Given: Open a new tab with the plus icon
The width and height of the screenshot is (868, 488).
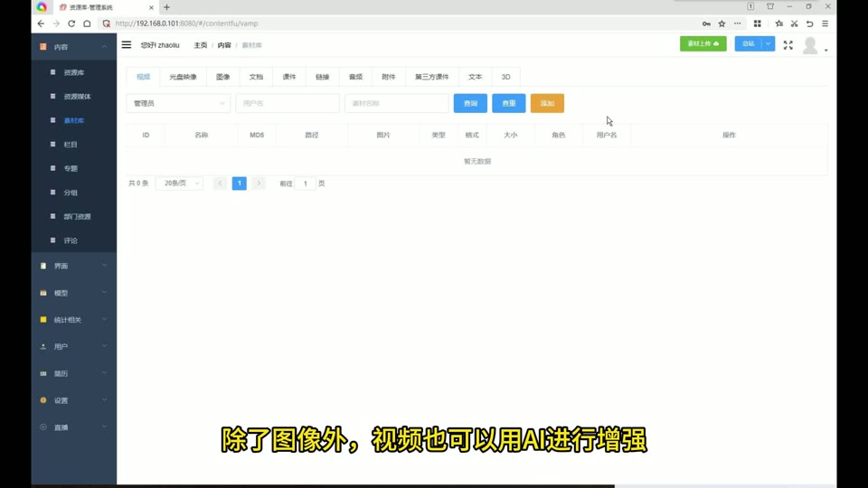Looking at the screenshot, I should pos(166,7).
